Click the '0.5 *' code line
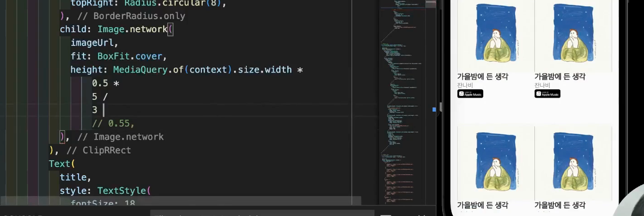The height and width of the screenshot is (216, 644). tap(105, 83)
